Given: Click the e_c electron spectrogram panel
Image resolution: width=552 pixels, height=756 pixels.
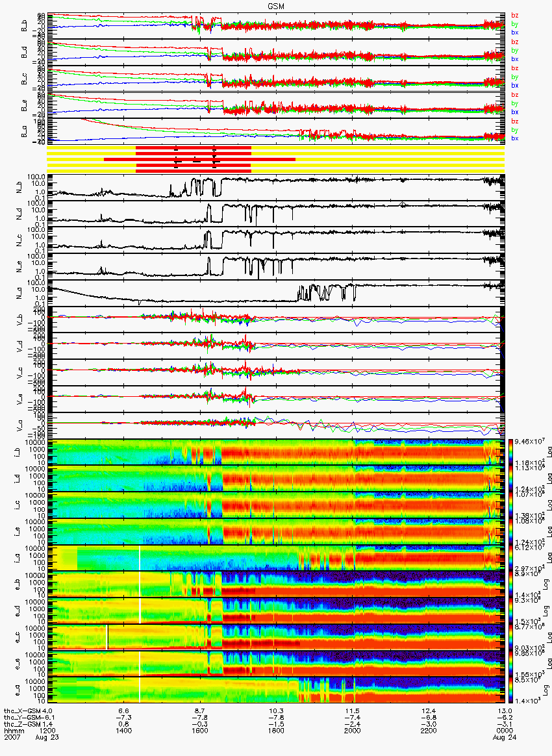Looking at the screenshot, I should click(x=276, y=637).
